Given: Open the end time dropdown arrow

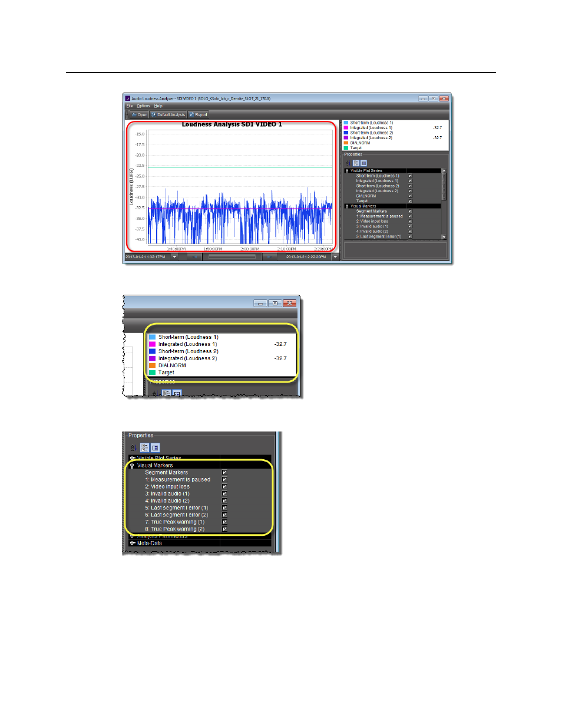Looking at the screenshot, I should click(335, 257).
